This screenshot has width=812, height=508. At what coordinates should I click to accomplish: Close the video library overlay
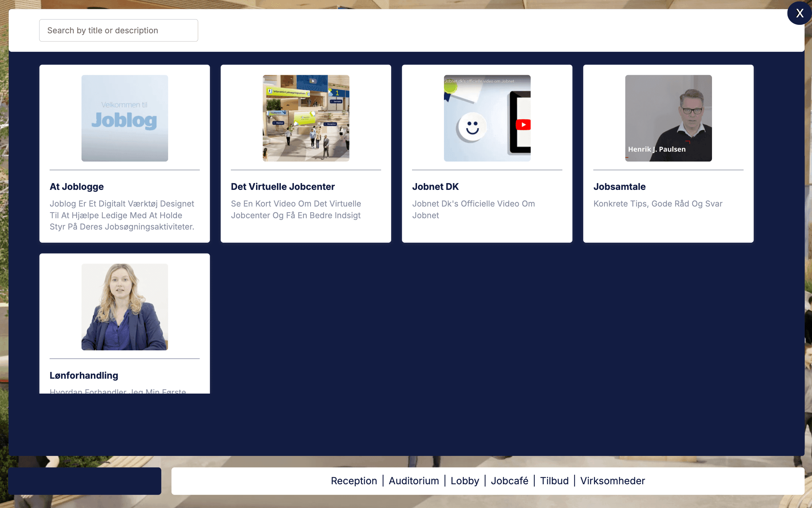(x=799, y=13)
